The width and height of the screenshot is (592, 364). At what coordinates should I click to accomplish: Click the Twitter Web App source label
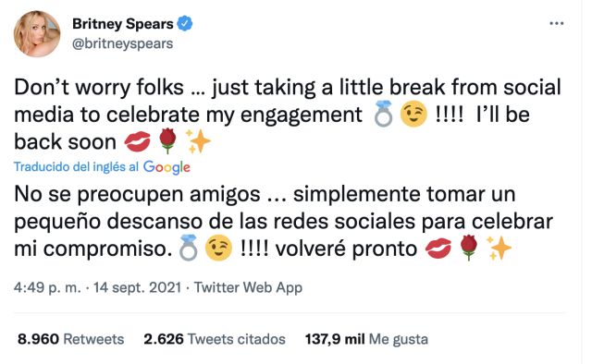point(248,287)
